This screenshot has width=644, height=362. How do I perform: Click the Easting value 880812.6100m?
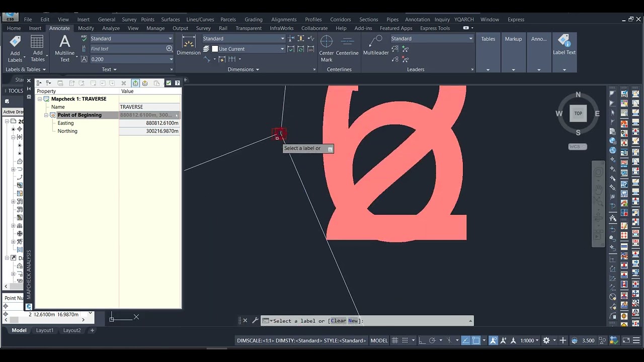(x=149, y=123)
